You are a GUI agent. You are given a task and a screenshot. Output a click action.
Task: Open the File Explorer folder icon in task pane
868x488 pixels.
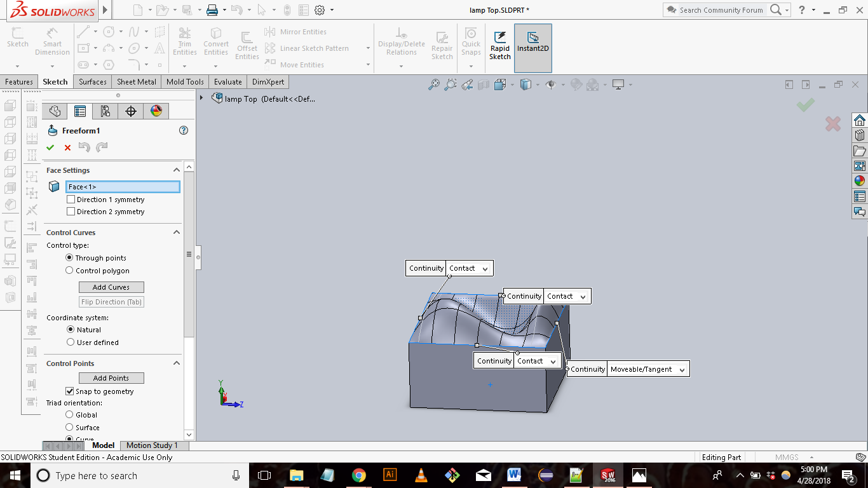(860, 151)
